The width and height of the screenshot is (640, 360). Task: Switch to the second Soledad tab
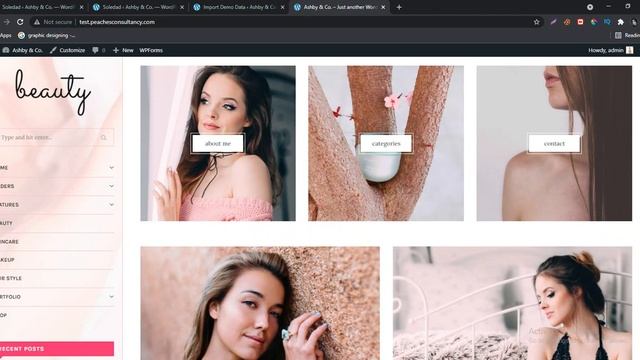coord(138,7)
